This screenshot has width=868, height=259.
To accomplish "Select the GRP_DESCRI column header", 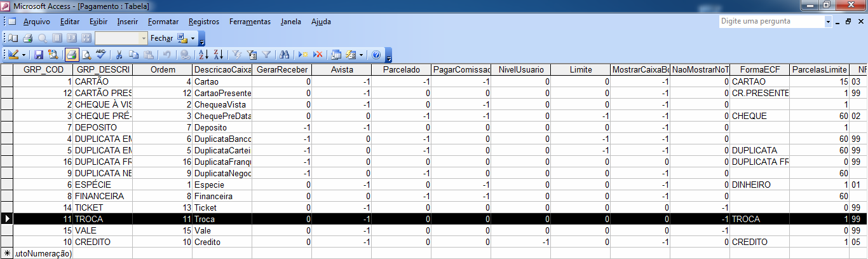I will pyautogui.click(x=102, y=69).
